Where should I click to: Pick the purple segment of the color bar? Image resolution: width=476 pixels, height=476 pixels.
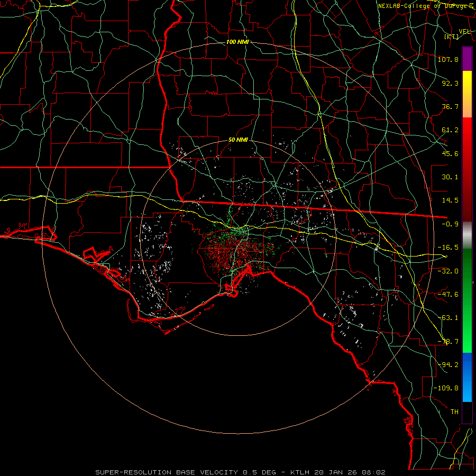click(x=467, y=59)
